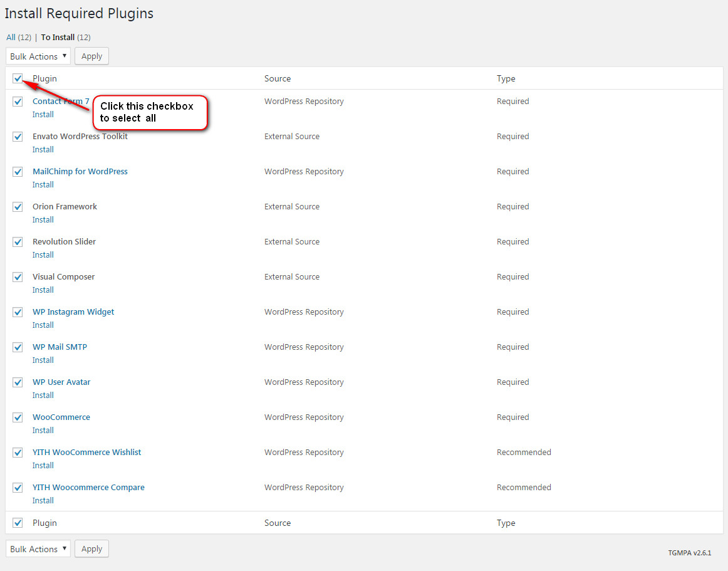Open the YITH WooCommerce Wishlist link

click(x=87, y=452)
